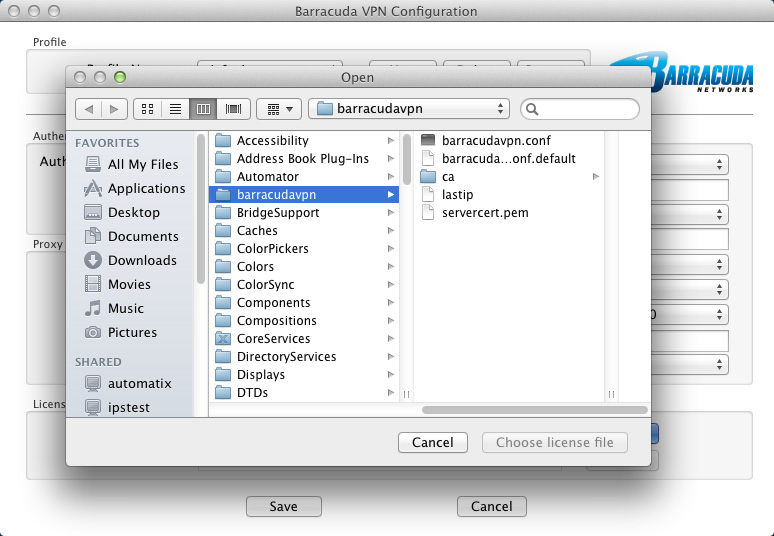Open Pictures from Favorites
Viewport: 774px width, 536px height.
click(120, 332)
